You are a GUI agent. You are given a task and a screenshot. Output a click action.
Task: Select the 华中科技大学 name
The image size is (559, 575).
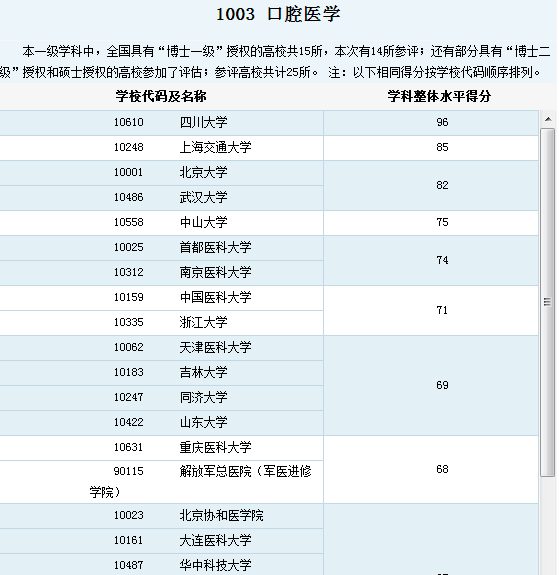[x=216, y=565]
